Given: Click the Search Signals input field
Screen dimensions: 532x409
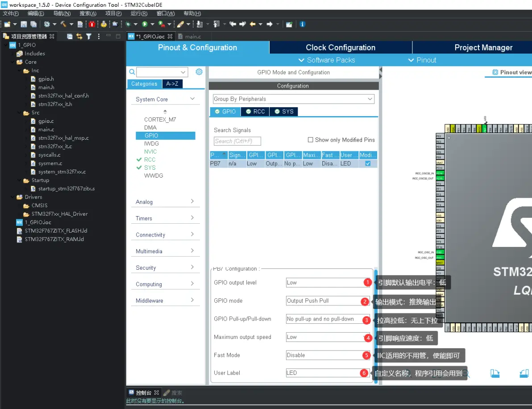Looking at the screenshot, I should coord(237,141).
